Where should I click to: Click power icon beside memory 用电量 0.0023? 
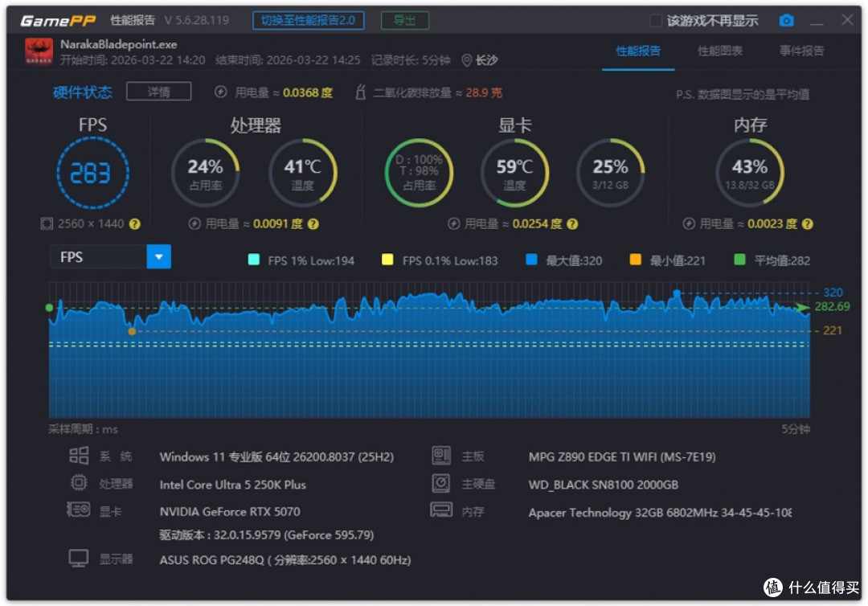[x=689, y=223]
